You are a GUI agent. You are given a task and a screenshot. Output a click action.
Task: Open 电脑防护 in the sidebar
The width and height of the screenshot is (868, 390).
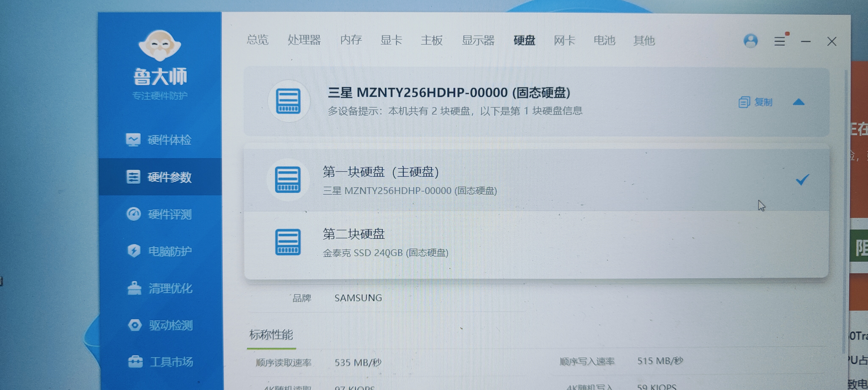coord(160,251)
